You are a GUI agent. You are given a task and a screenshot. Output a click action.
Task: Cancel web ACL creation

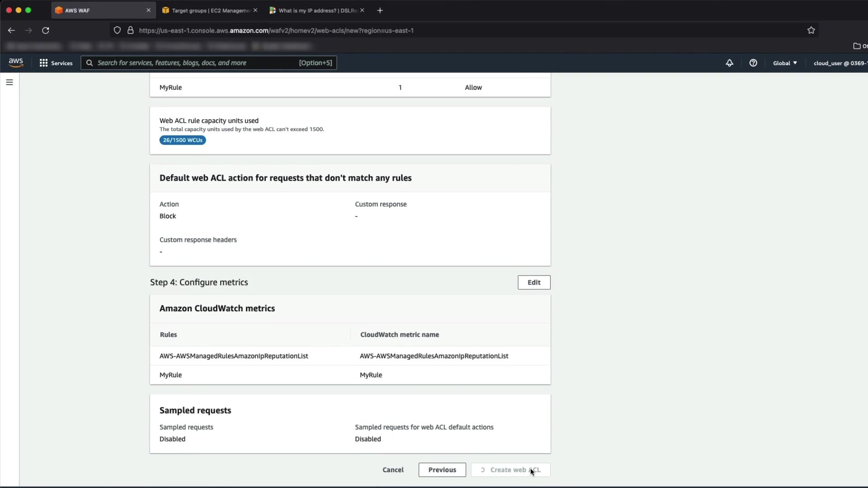393,470
